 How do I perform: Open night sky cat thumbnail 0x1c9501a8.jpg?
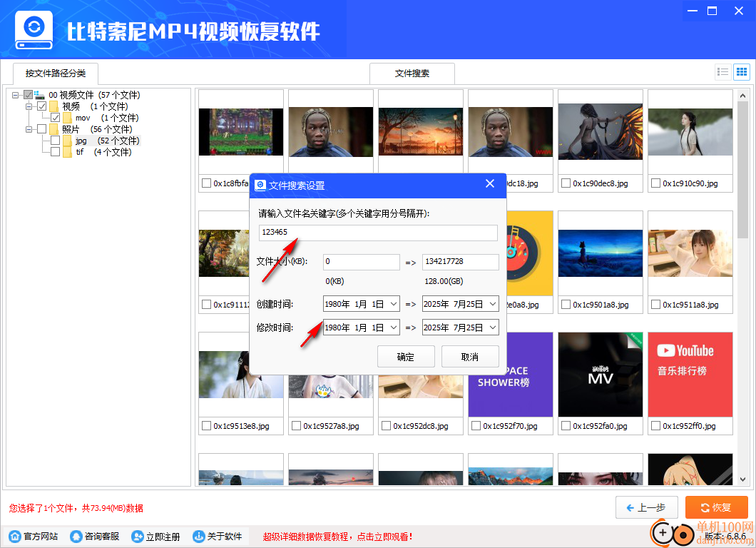[x=601, y=253]
